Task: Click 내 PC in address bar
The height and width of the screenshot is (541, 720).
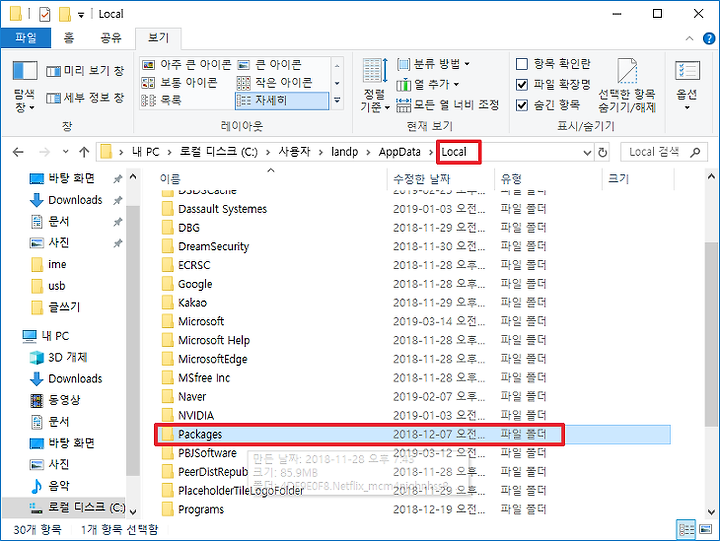Action: [x=145, y=152]
